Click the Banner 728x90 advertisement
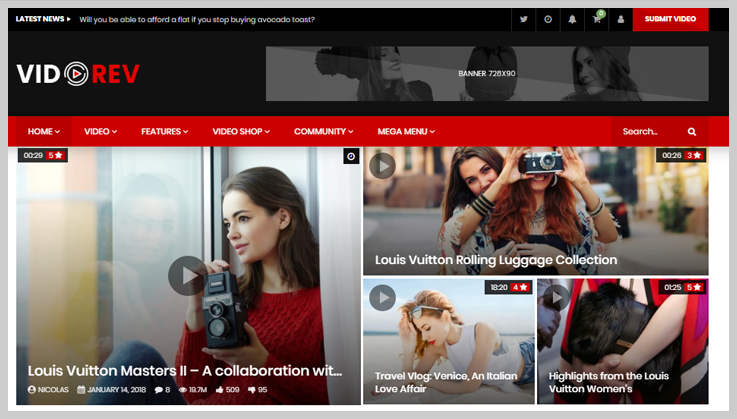Image resolution: width=737 pixels, height=419 pixels. point(487,73)
